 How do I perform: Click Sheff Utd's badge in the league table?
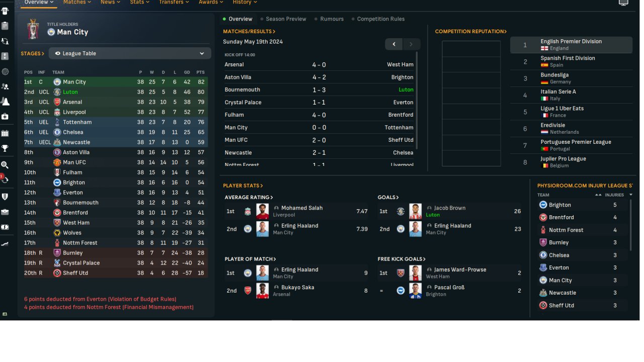tap(57, 273)
